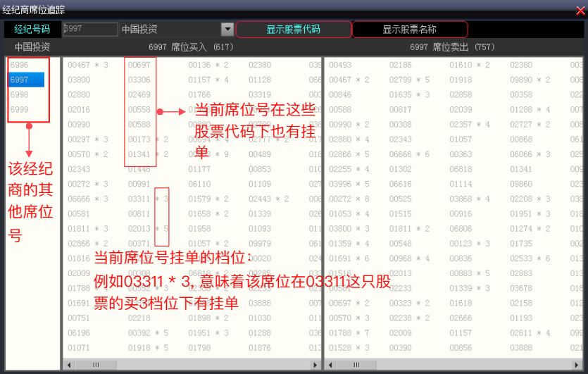Click right arrow of sell-list scrollbar
The image size is (588, 374).
[575, 365]
